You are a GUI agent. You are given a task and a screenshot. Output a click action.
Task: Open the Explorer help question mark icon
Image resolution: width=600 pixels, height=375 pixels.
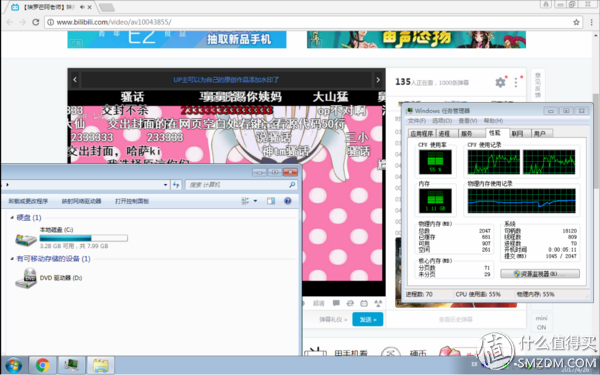[x=288, y=201]
